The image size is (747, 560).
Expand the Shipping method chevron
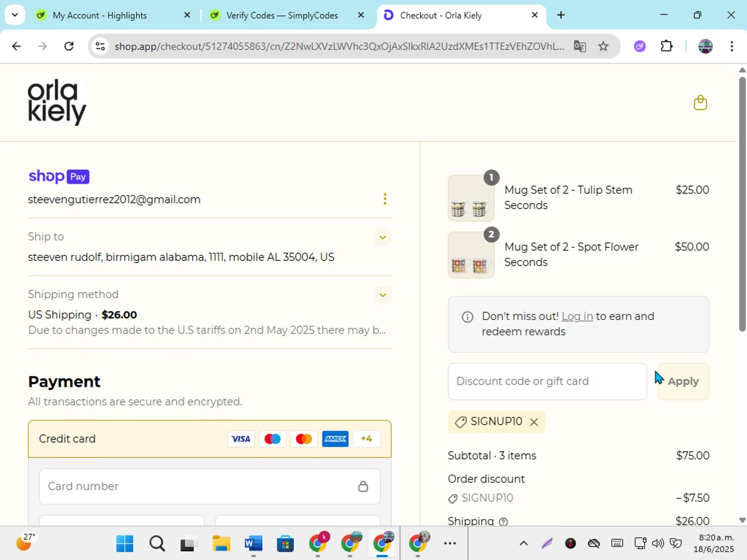(382, 295)
